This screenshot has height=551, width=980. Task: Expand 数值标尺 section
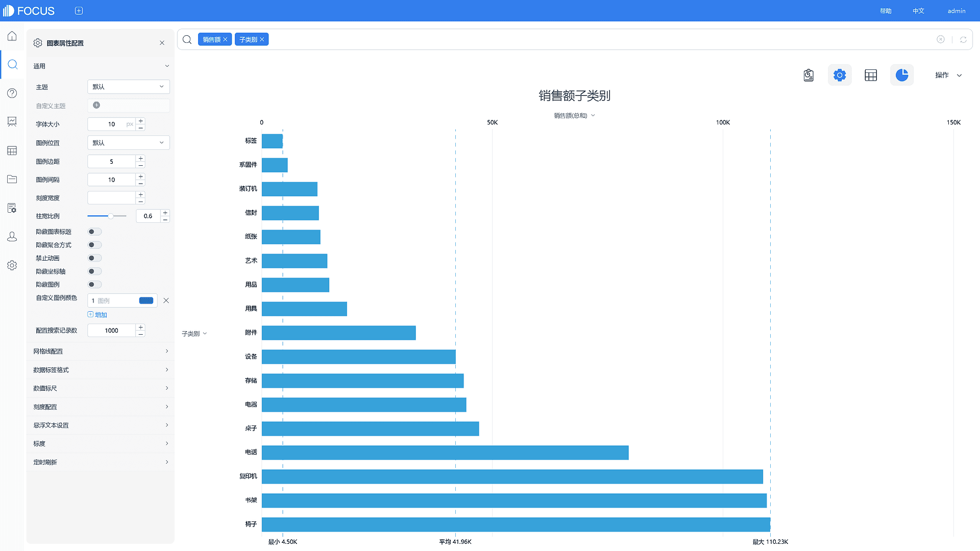pos(101,388)
